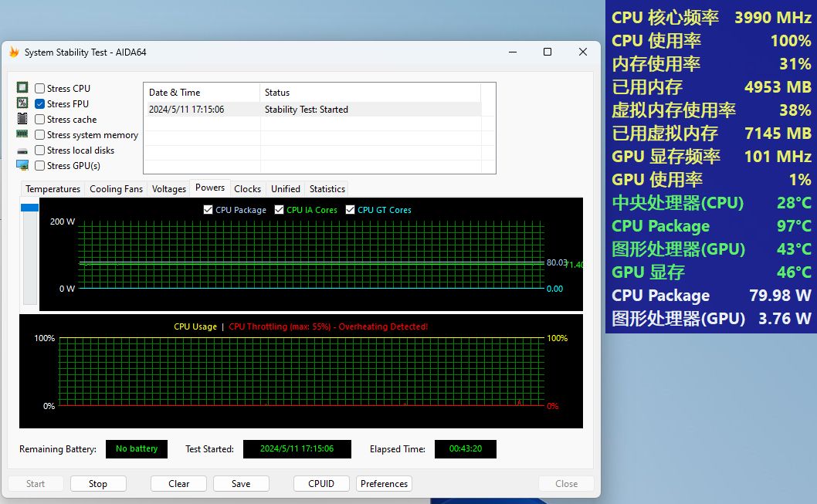
Task: Click the Elapsed Time value 00:43:20
Action: click(466, 448)
